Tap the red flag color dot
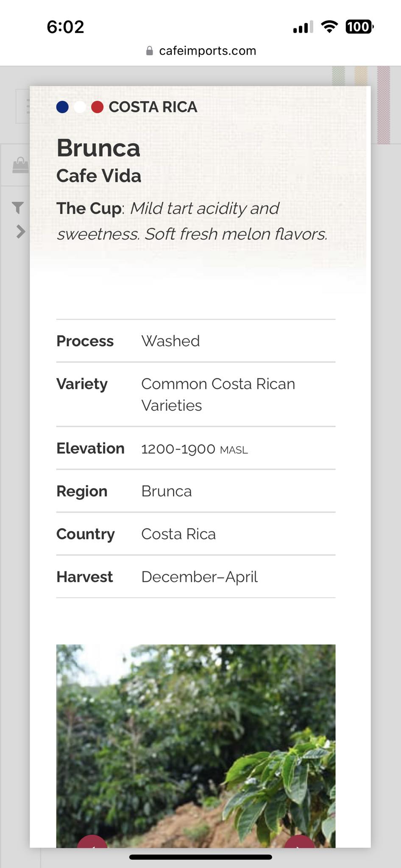This screenshot has width=401, height=868. point(97,107)
